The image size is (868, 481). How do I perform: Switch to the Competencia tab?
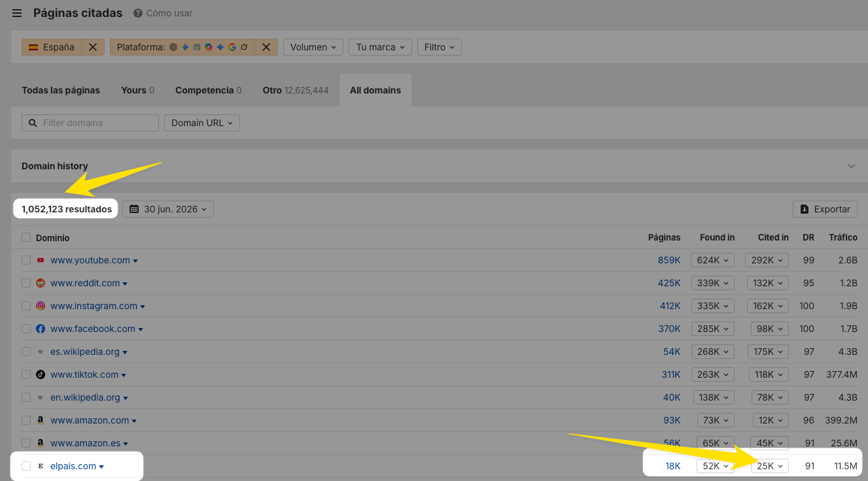tap(208, 90)
